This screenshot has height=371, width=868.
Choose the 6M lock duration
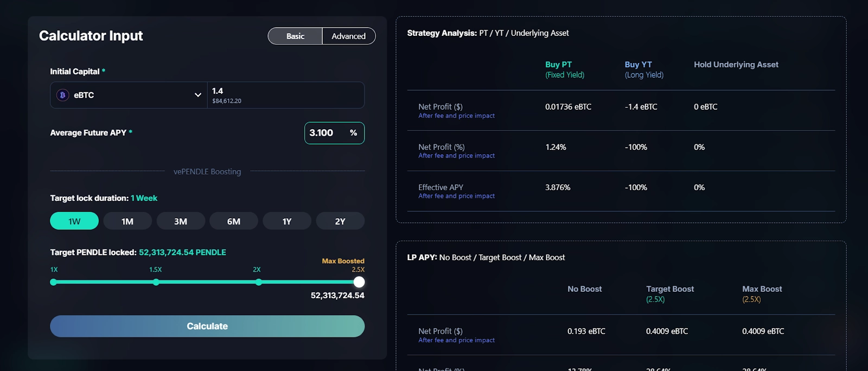click(234, 221)
